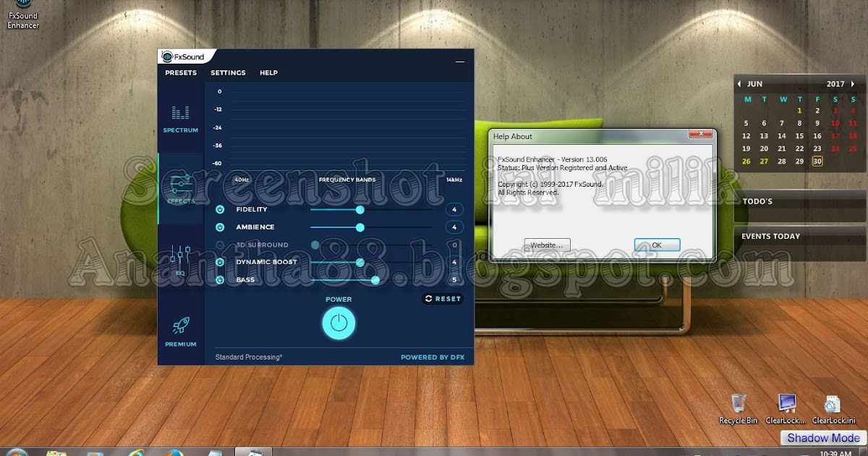This screenshot has height=456, width=868.
Task: Open the ClearLock desktop shortcut with monitor icon
Action: pyautogui.click(x=786, y=409)
